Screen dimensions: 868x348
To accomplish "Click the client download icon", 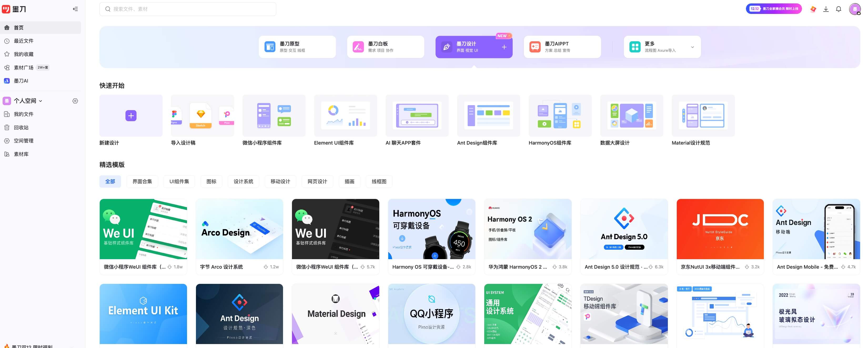I will (826, 9).
